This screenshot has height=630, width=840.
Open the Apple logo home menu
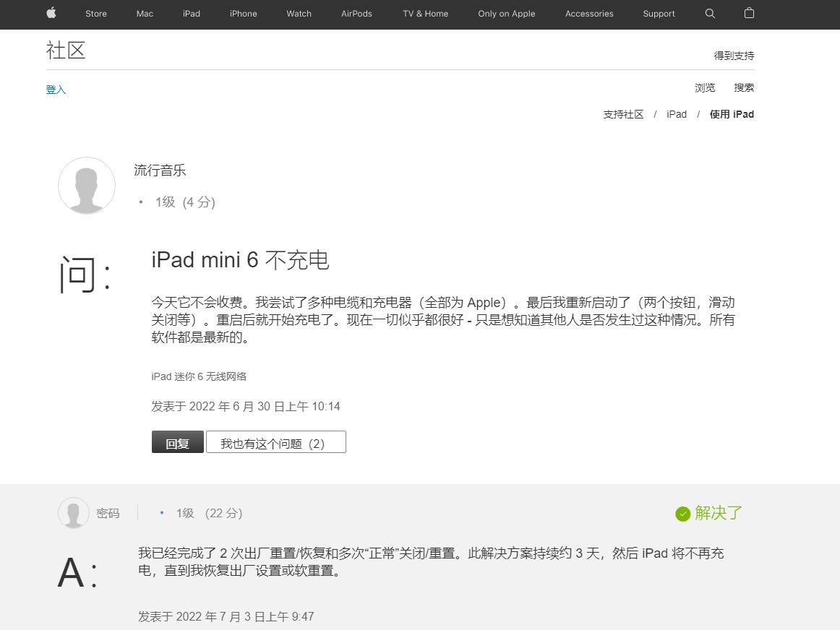click(x=51, y=14)
